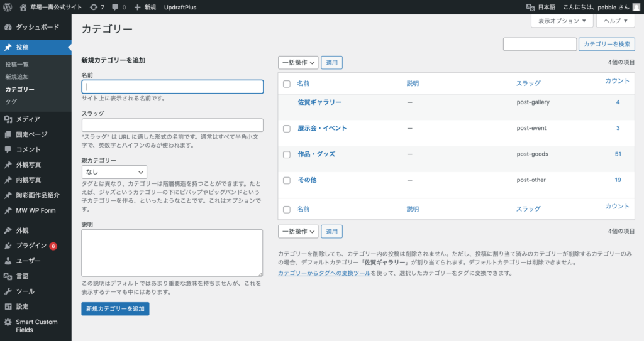Go to 投稿一覧 in the sidebar submenu

pyautogui.click(x=17, y=64)
